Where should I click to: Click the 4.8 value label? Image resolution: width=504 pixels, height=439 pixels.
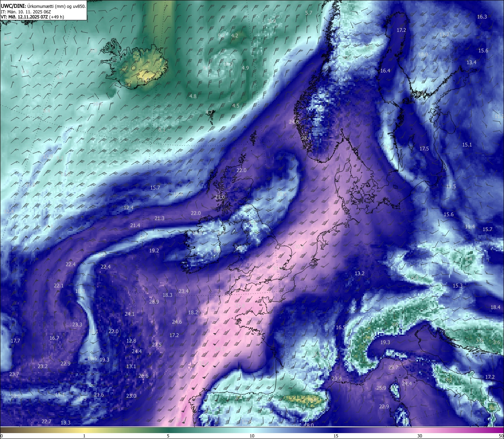193,96
